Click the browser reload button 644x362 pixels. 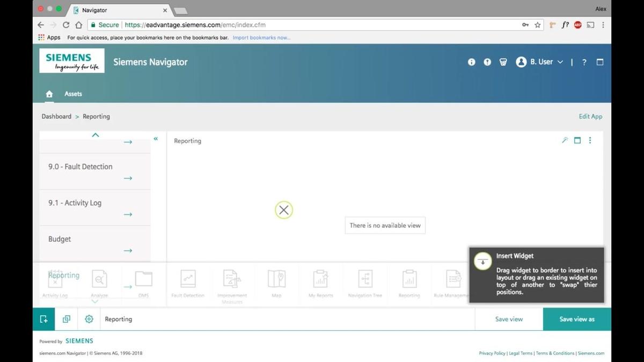(66, 25)
